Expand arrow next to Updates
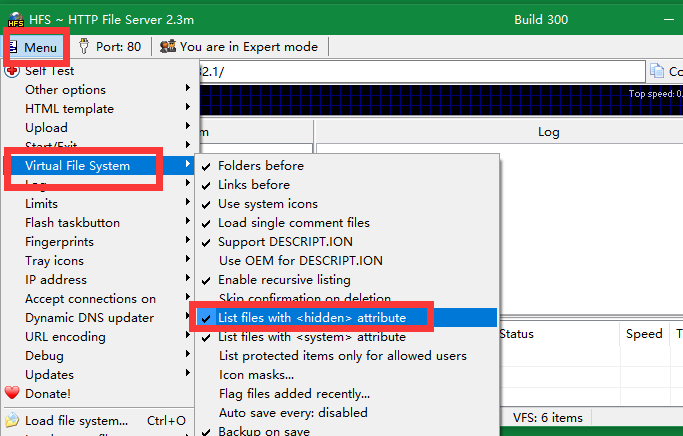The width and height of the screenshot is (683, 436). (188, 373)
